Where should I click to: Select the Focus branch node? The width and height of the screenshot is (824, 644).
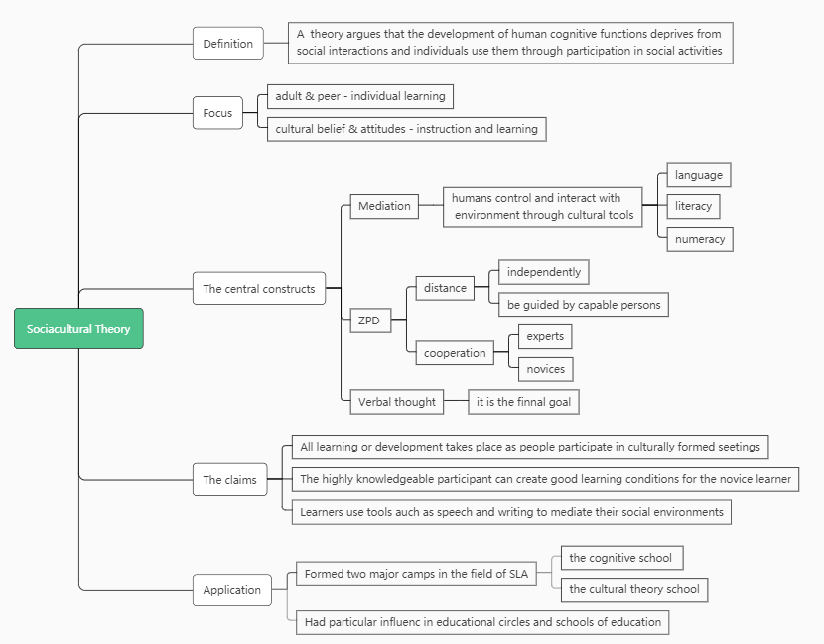coord(217,113)
